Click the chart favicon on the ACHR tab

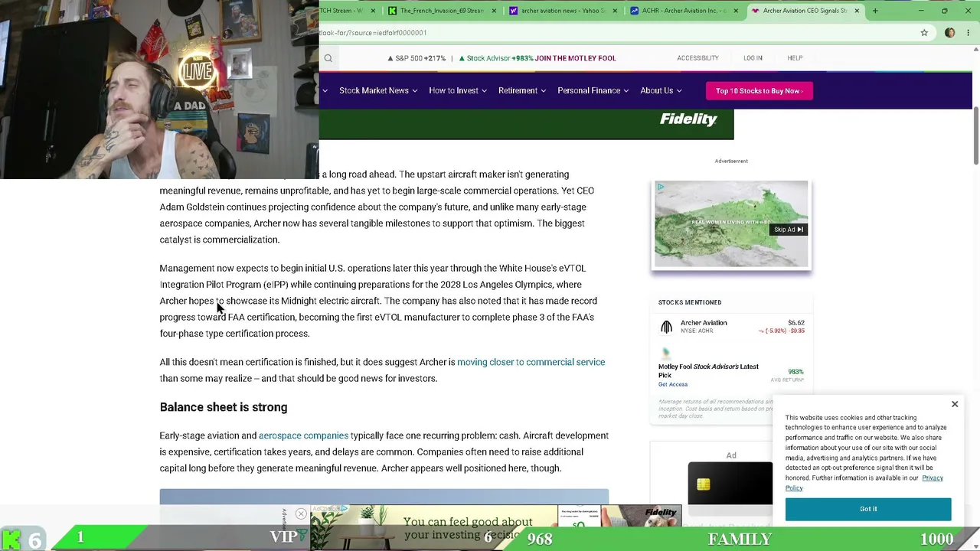click(x=635, y=11)
